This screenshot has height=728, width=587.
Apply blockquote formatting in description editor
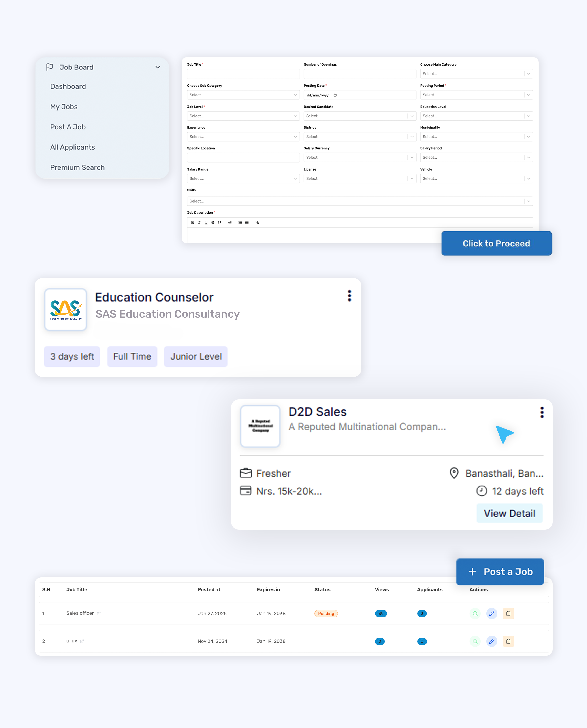(219, 222)
